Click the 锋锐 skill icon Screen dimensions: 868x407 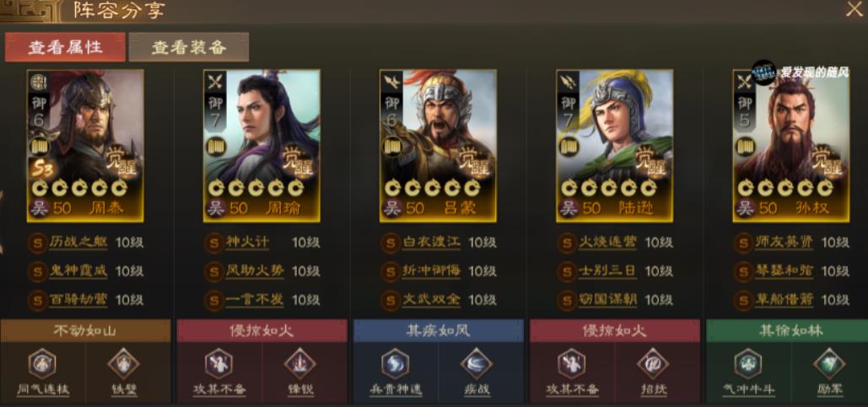pos(300,364)
